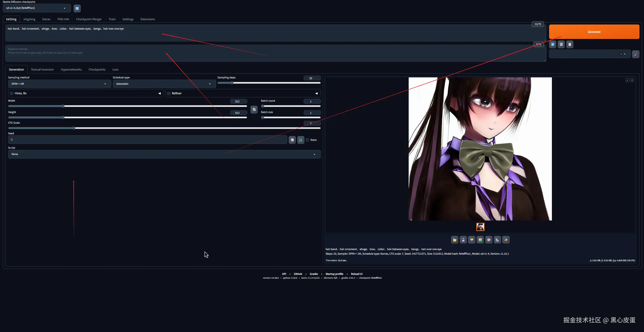Viewport: 644px width, 332px height.
Task: Toggle the Extra seed options
Action: click(307, 140)
